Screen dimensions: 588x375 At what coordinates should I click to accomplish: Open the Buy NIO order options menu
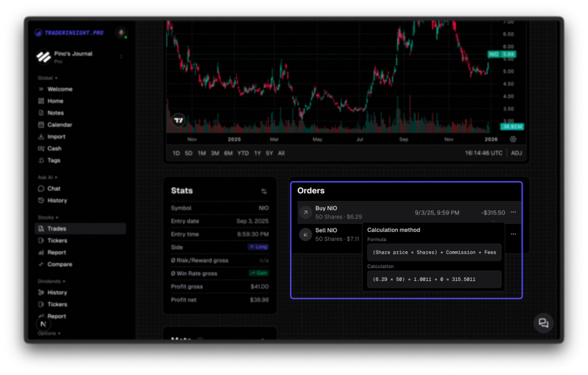(x=513, y=212)
